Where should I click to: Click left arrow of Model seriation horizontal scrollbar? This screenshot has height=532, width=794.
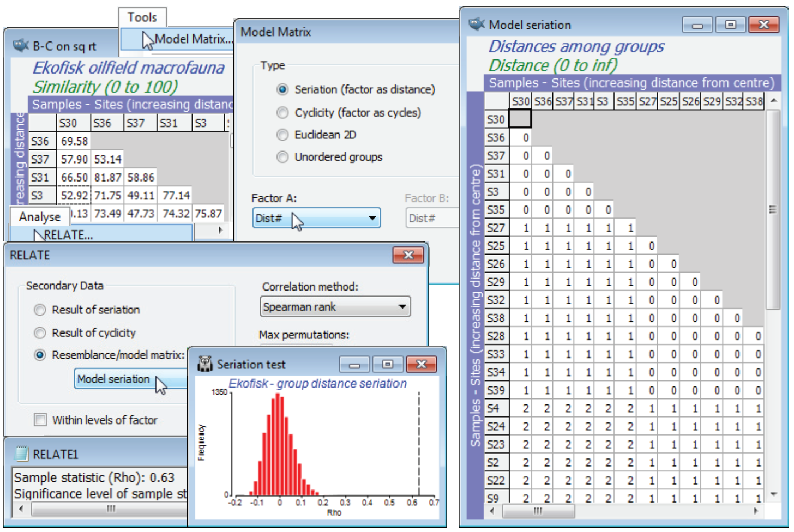click(492, 511)
